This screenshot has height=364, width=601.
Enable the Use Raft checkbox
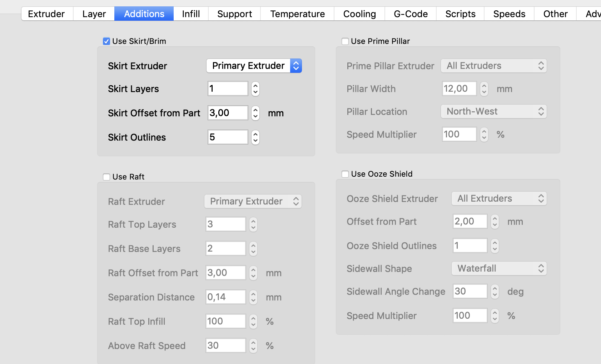click(106, 177)
